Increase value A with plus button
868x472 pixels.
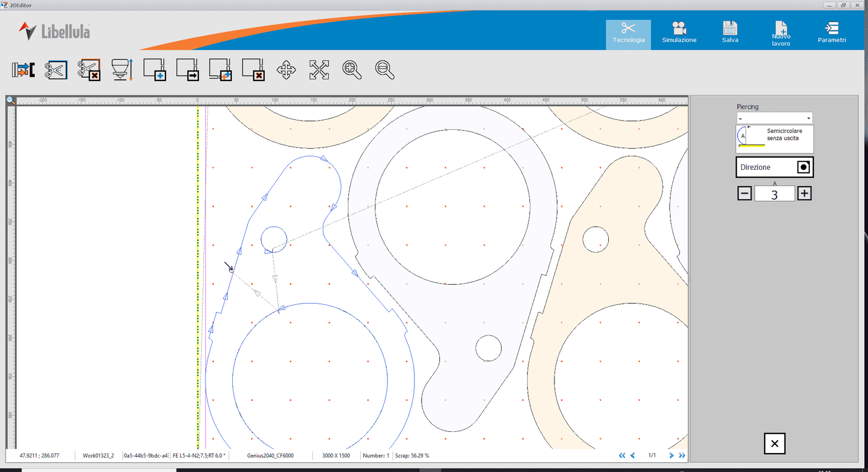[805, 194]
